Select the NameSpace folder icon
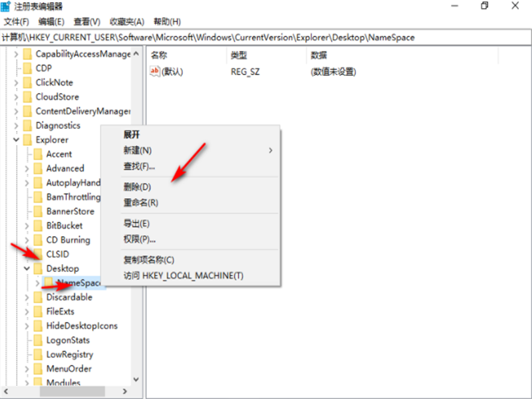Image resolution: width=532 pixels, height=399 pixels. click(49, 283)
